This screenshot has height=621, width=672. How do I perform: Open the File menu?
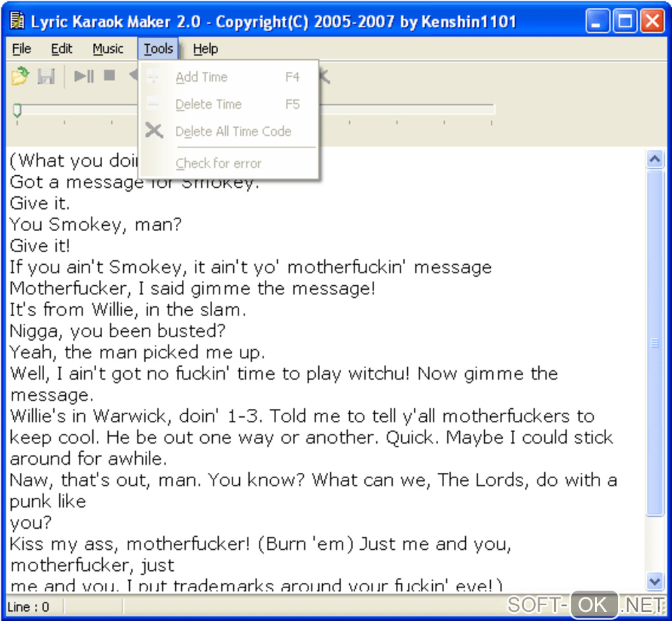pyautogui.click(x=22, y=49)
